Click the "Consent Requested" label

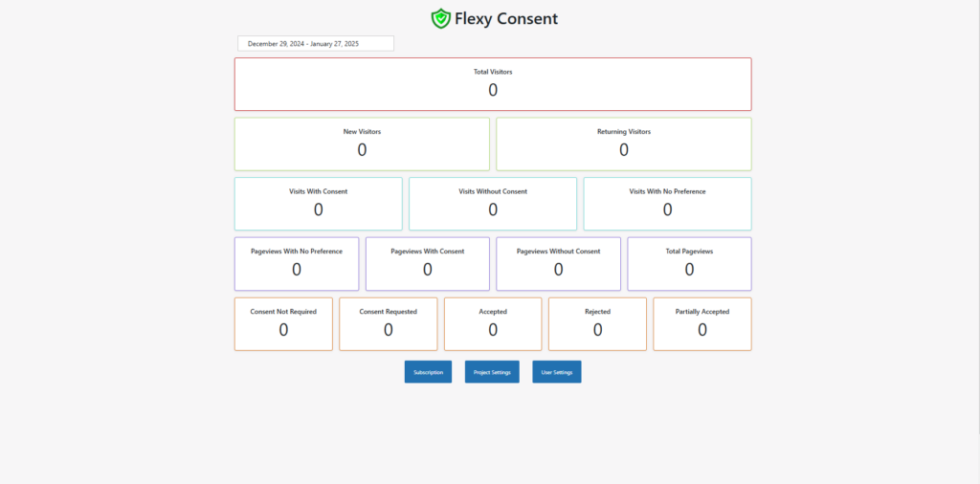(x=389, y=312)
